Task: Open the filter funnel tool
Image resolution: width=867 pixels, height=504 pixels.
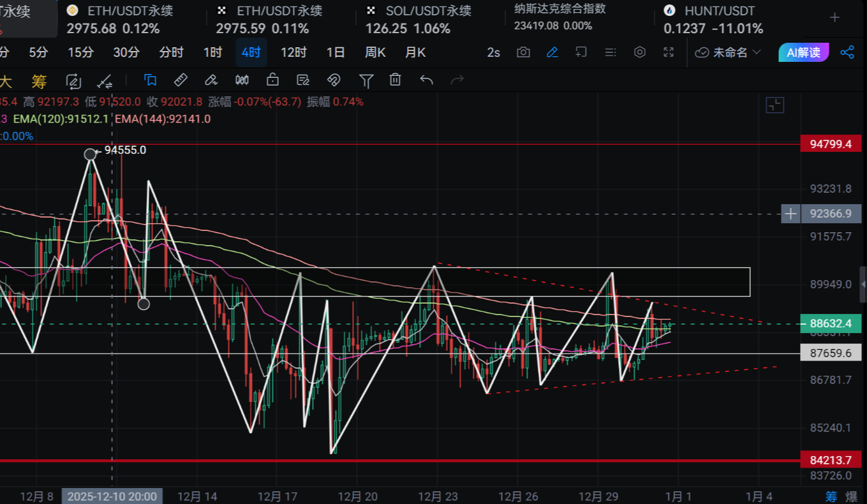Action: click(x=366, y=80)
